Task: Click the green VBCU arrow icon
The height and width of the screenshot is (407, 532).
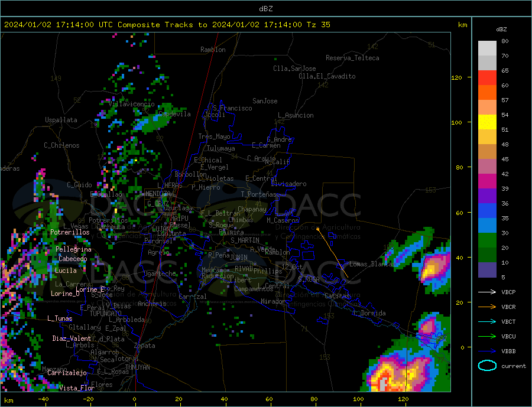Action: pos(487,337)
